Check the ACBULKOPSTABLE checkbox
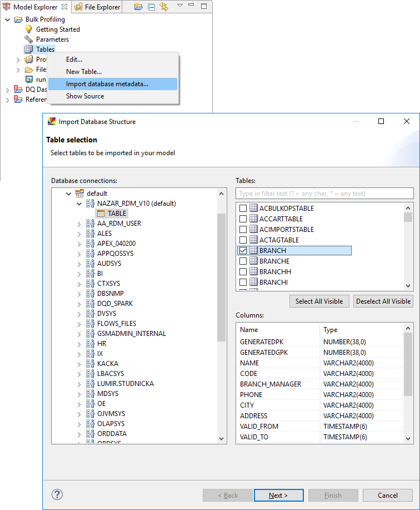420x510 pixels. pos(243,209)
